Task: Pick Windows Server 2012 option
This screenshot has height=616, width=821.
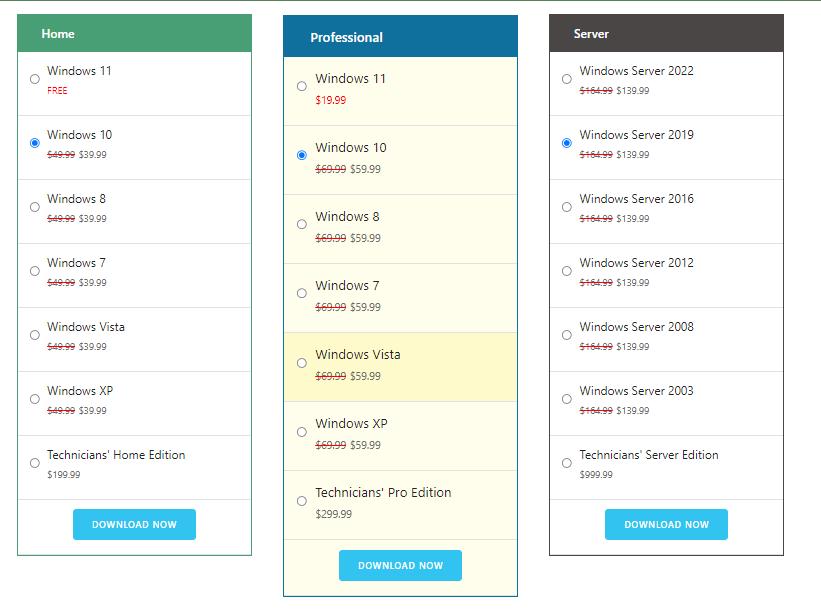Action: click(x=567, y=271)
